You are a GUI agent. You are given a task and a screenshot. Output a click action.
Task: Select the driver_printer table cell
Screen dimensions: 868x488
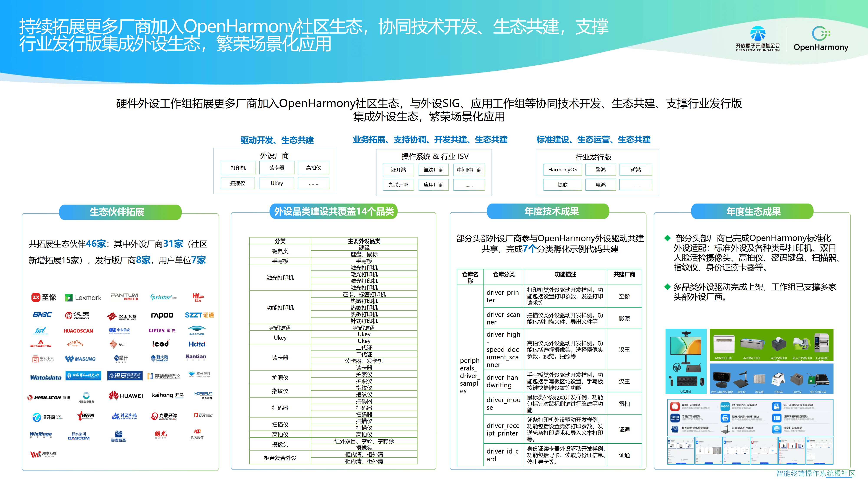503,296
